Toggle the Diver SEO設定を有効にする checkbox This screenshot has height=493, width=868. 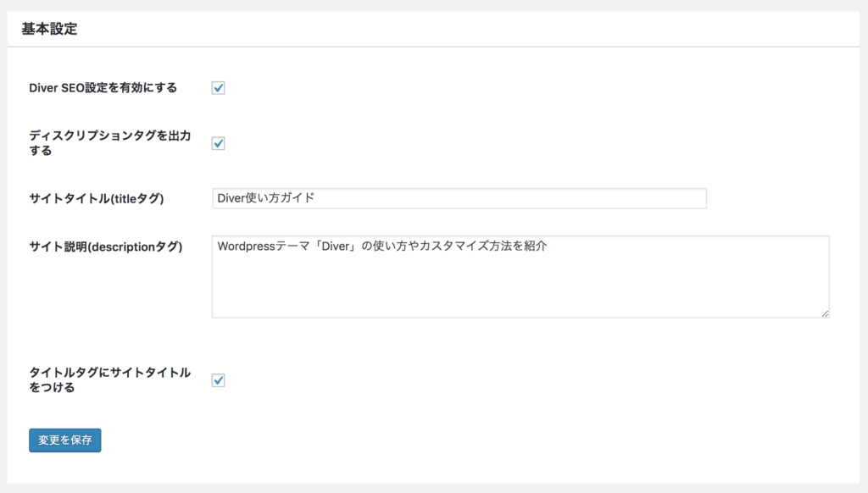point(218,88)
